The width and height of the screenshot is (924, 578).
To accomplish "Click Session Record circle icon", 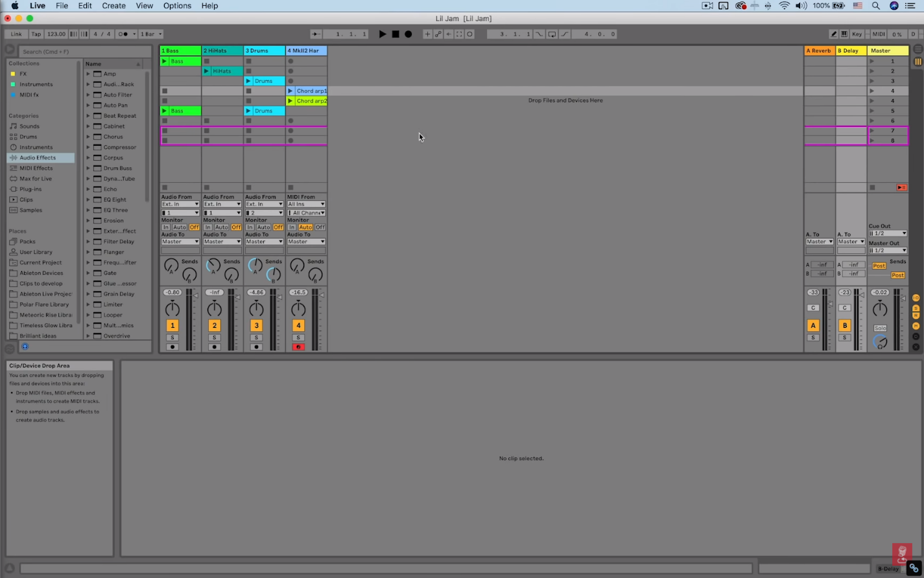I will pyautogui.click(x=469, y=34).
